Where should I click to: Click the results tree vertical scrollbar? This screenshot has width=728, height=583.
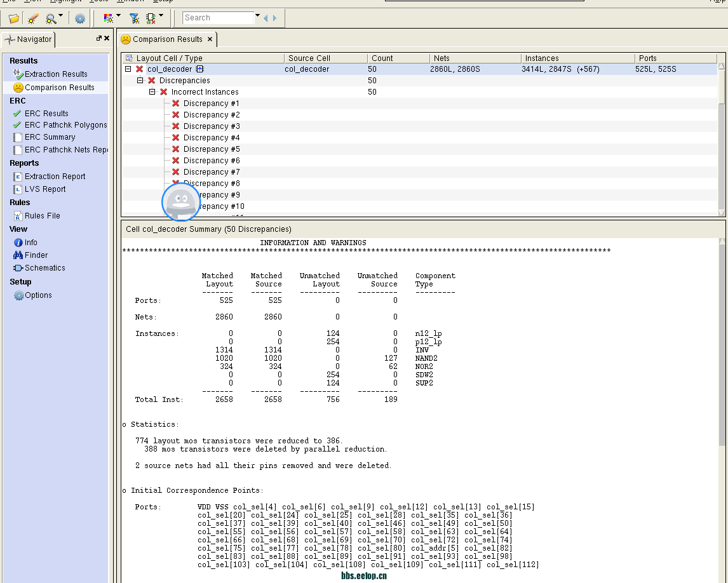[722, 139]
